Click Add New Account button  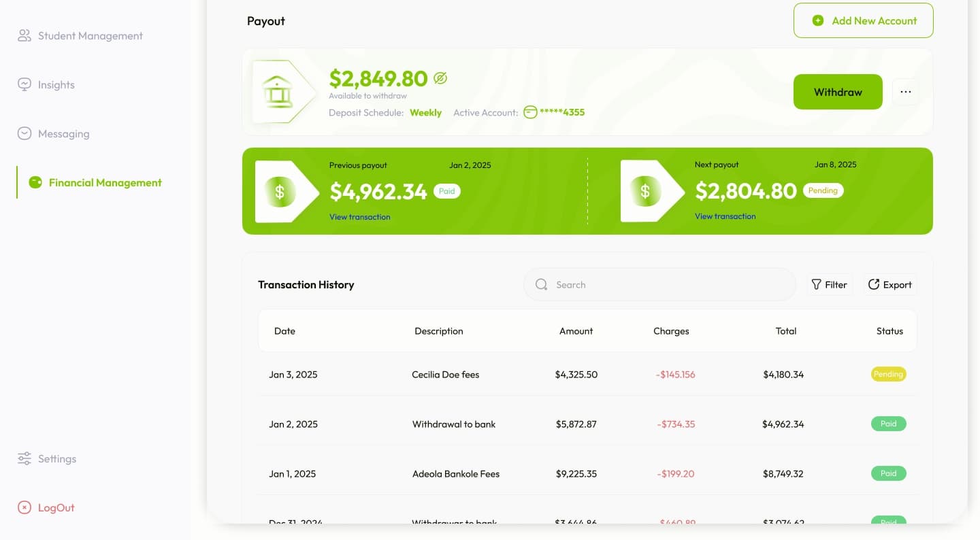[863, 20]
